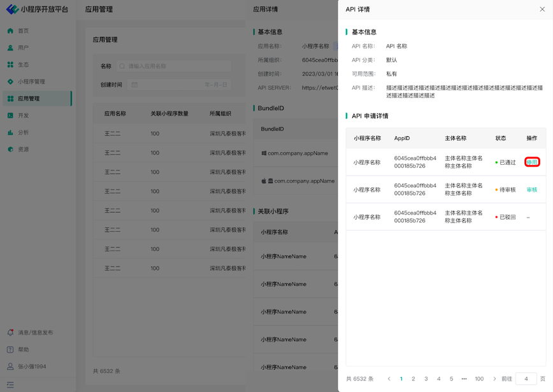Click 审核 for the pending mini program
This screenshot has width=553, height=392.
click(532, 190)
